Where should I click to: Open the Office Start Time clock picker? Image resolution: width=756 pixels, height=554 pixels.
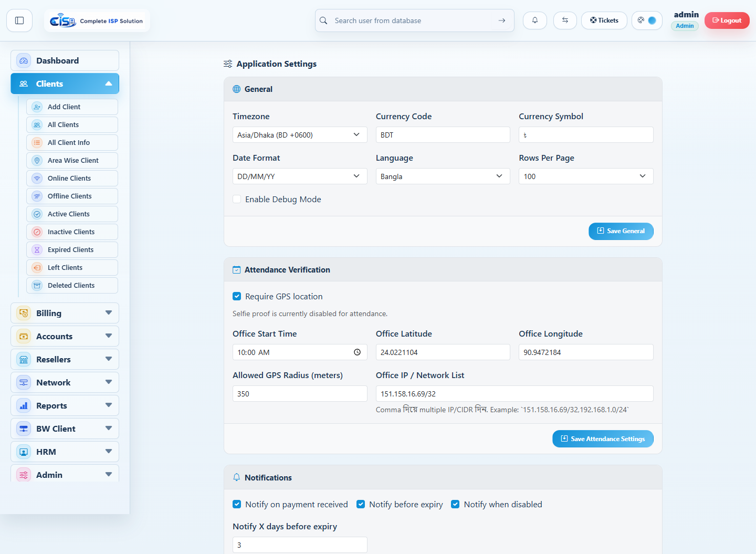[357, 352]
